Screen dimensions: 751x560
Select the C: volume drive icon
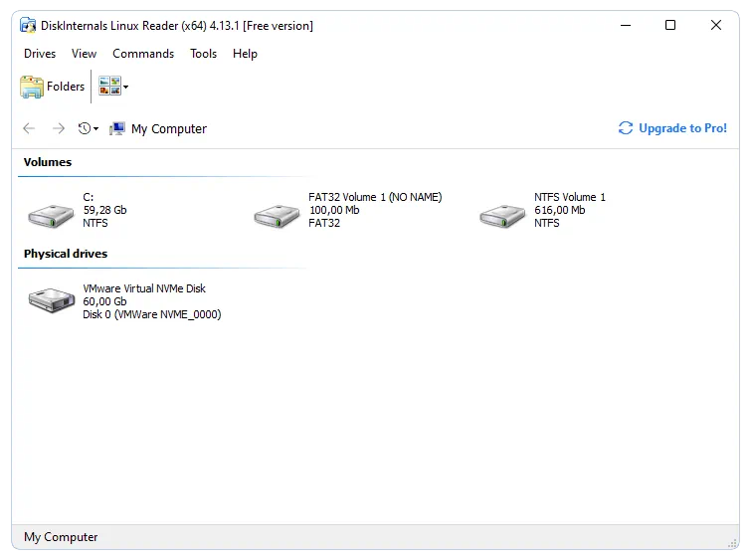51,216
